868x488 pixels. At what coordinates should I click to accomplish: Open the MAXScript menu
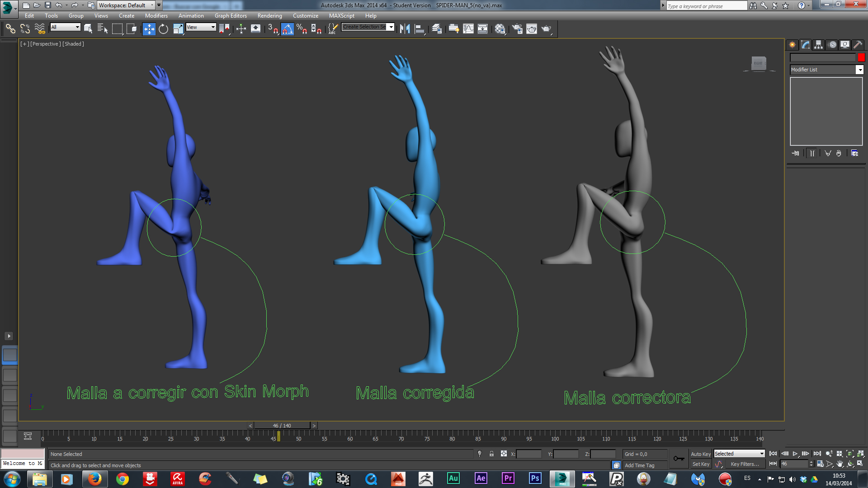341,16
